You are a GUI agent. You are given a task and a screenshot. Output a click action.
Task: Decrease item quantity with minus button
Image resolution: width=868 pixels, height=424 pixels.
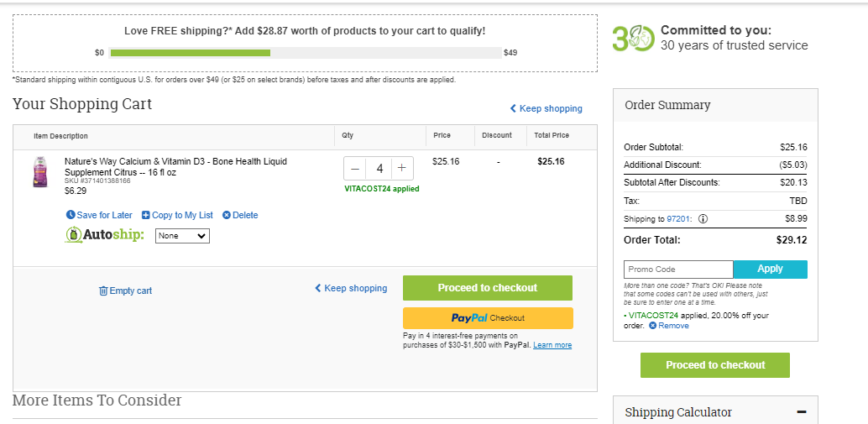pyautogui.click(x=355, y=168)
